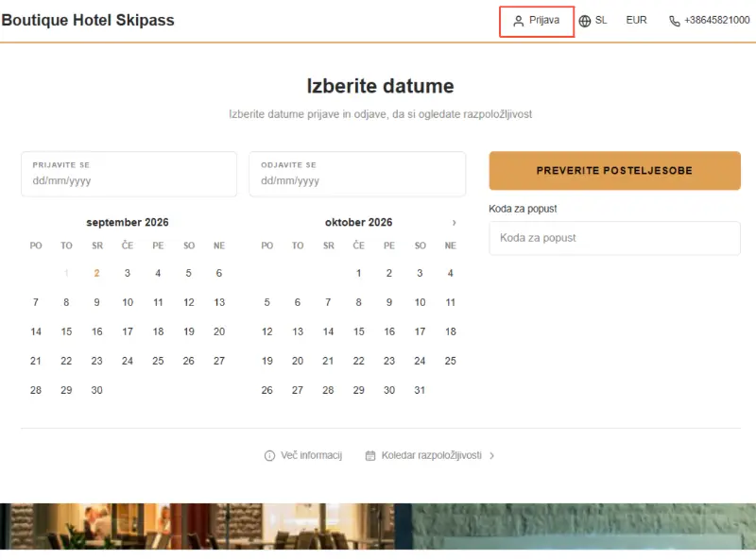
Task: Select 2 September 2026 in calendar
Action: click(97, 273)
